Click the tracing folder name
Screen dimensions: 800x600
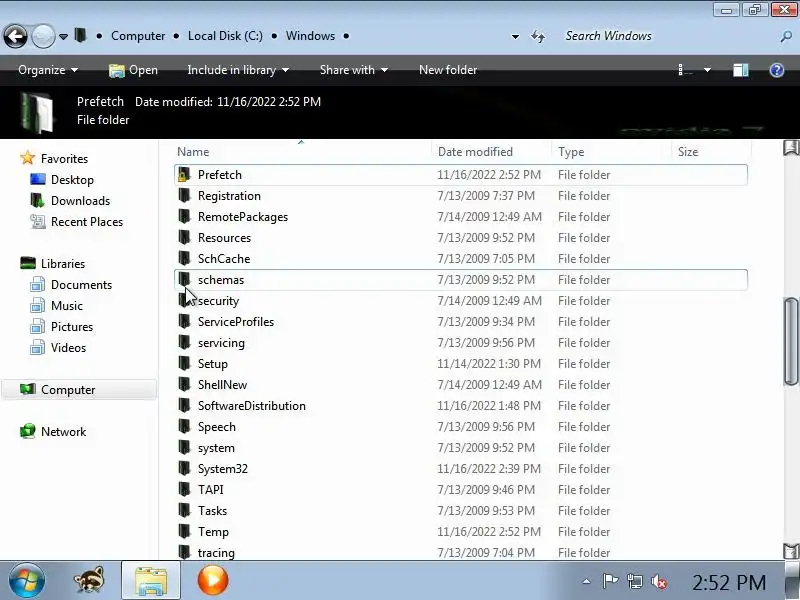coord(216,553)
